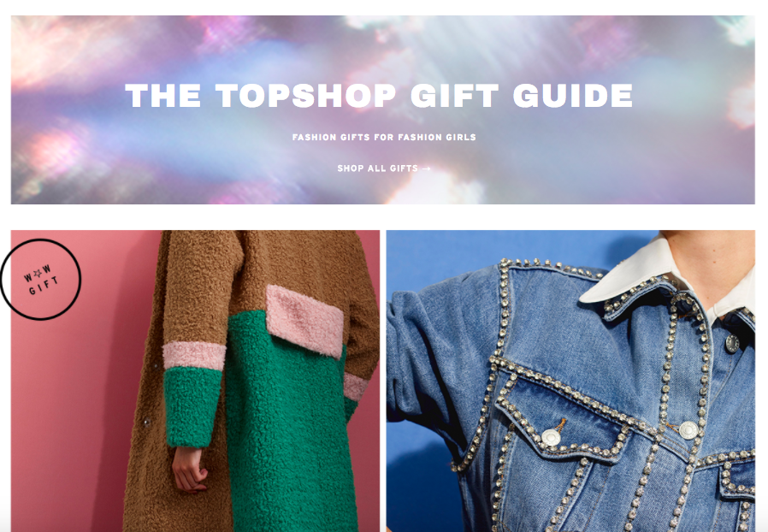Open the Shop All Gifts link
Screen dimensions: 768x532
point(384,168)
